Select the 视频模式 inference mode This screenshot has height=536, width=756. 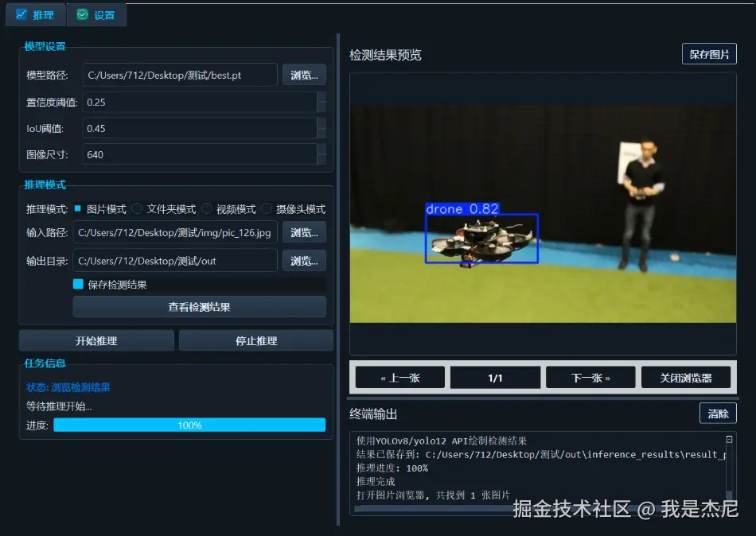click(x=207, y=209)
